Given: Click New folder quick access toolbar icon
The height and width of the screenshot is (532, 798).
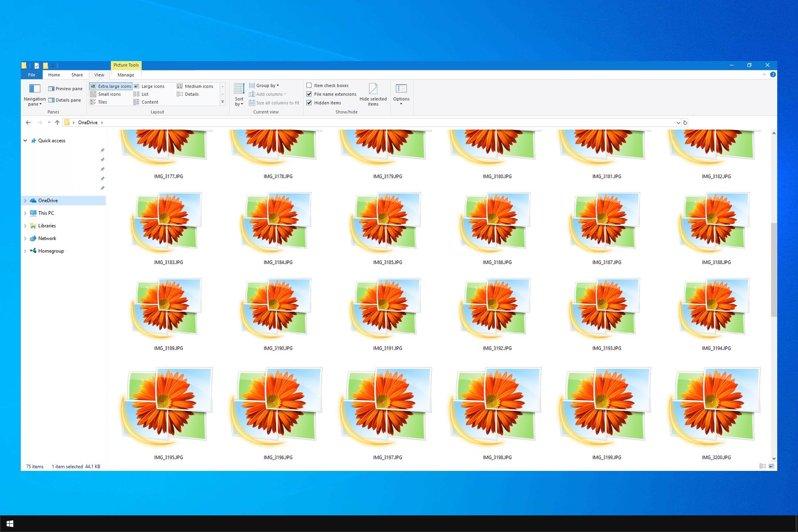Looking at the screenshot, I should click(45, 65).
